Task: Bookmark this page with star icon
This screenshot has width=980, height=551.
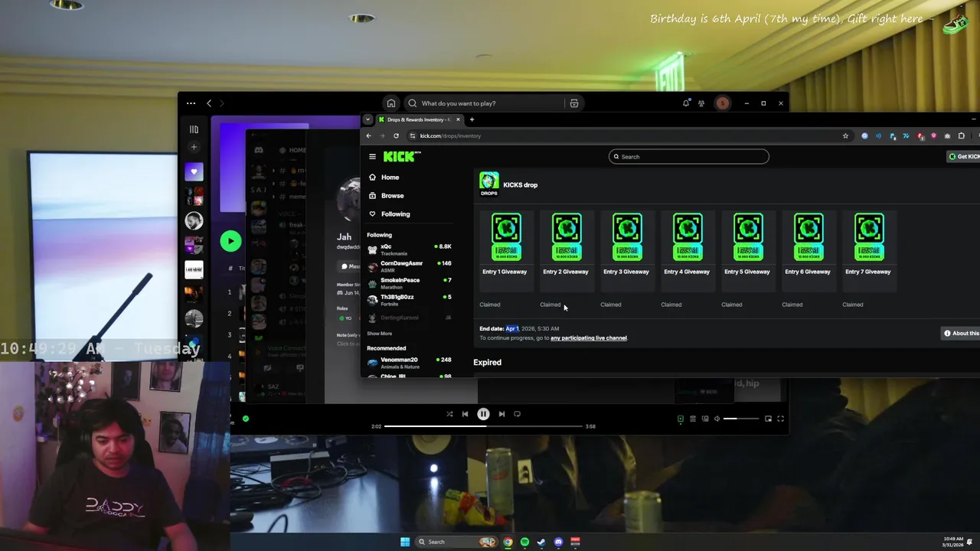Action: (845, 136)
